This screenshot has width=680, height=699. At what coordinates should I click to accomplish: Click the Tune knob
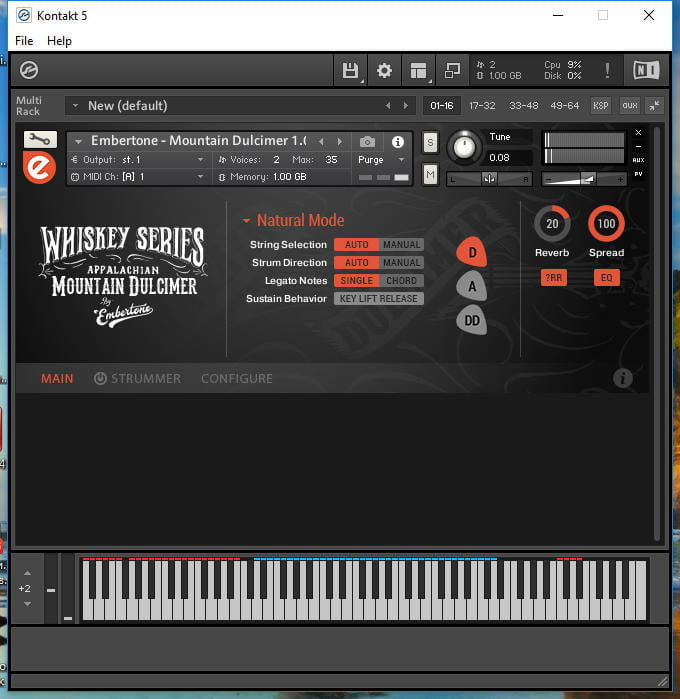tap(464, 146)
